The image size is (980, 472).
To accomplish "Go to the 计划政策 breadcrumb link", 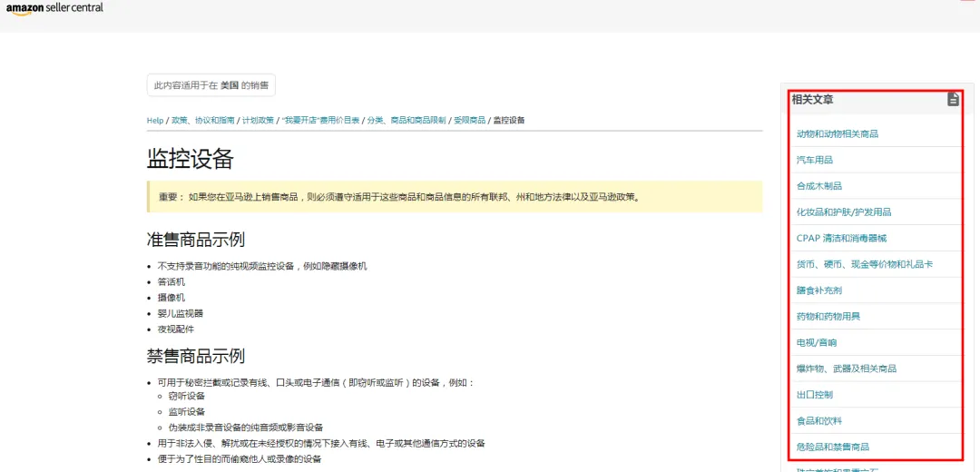I will click(x=258, y=121).
